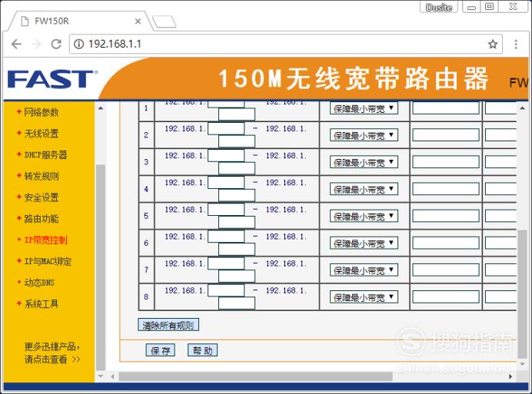532x394 pixels.
Task: Click row 7 bandwidth field after dropdown
Action: 446,270
